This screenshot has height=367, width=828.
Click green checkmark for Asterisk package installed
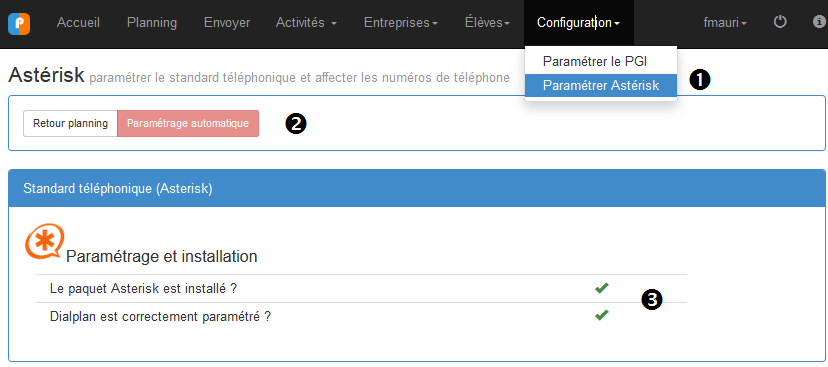(x=601, y=288)
